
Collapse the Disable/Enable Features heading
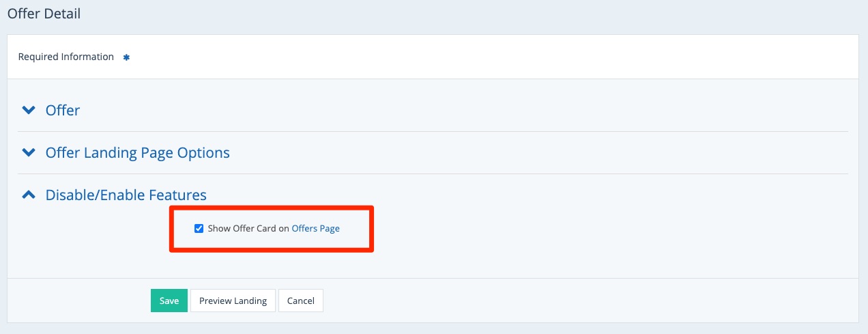click(126, 195)
